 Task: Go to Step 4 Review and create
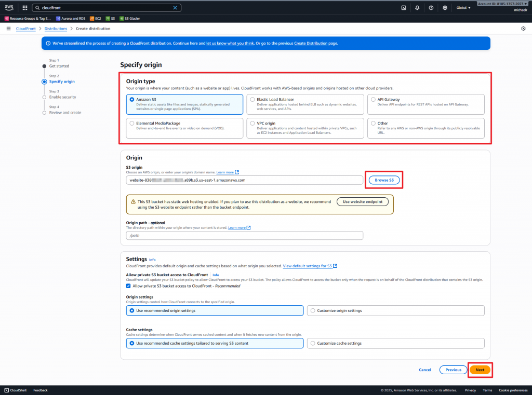tap(65, 113)
